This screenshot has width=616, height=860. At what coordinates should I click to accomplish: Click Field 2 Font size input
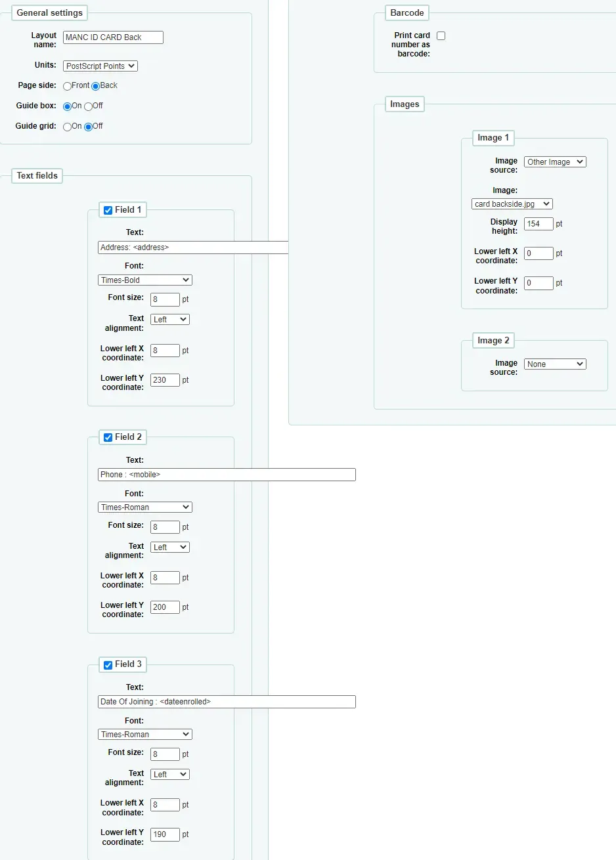tap(165, 527)
